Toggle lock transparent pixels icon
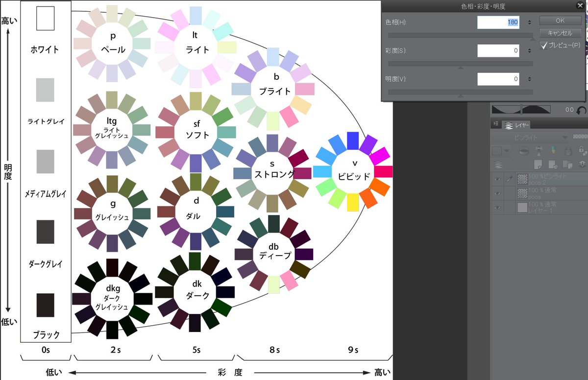 coord(583,151)
